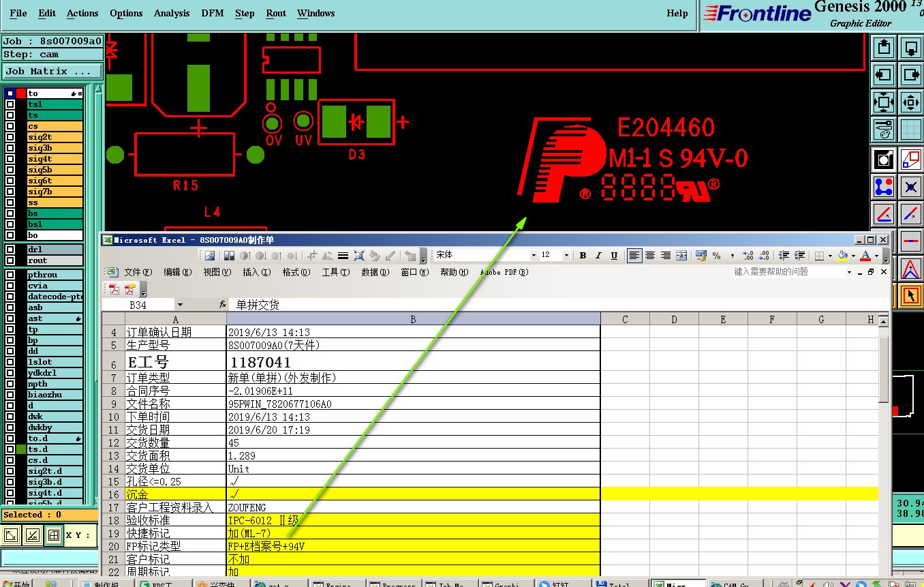This screenshot has width=924, height=587.
Task: Click the horizontal red-blue line segment icon
Action: [x=911, y=240]
